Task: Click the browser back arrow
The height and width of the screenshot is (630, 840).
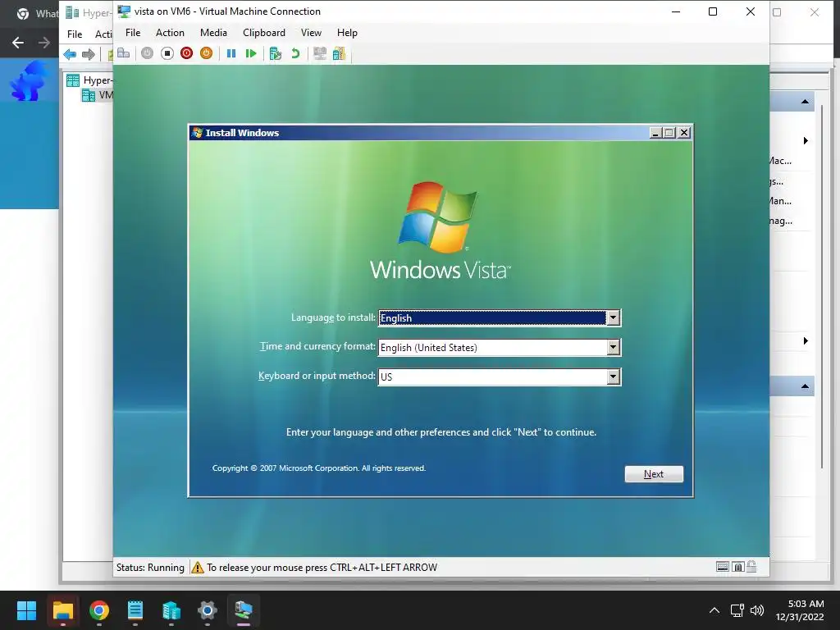Action: (18, 43)
